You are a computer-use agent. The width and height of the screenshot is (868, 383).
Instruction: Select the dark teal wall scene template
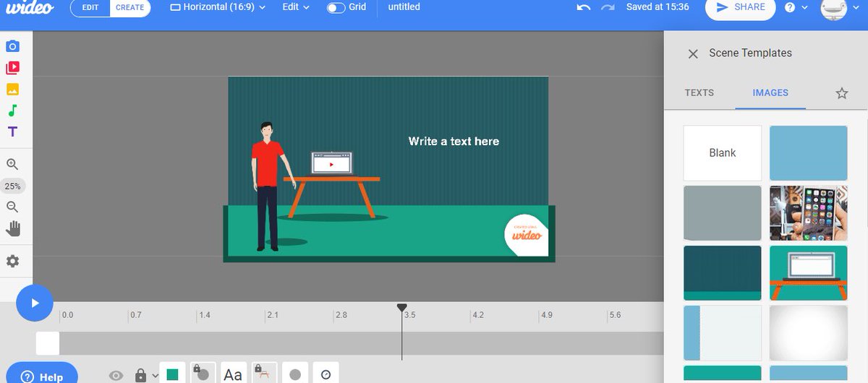(723, 273)
